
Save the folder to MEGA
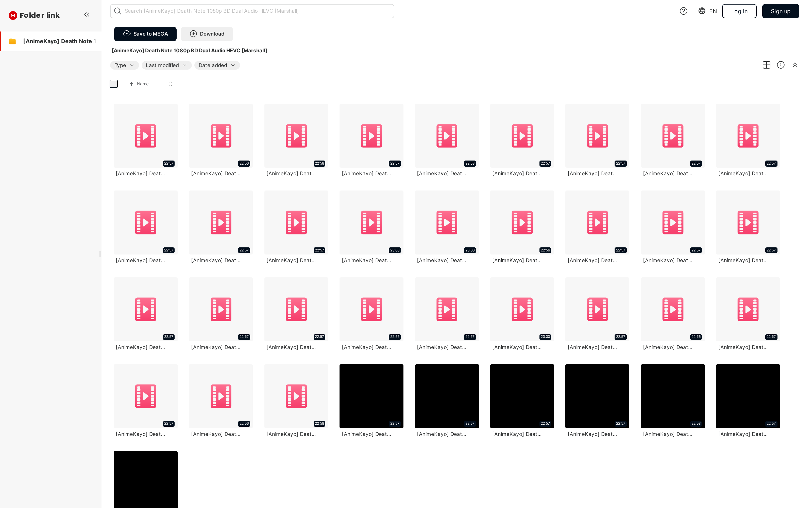[145, 34]
